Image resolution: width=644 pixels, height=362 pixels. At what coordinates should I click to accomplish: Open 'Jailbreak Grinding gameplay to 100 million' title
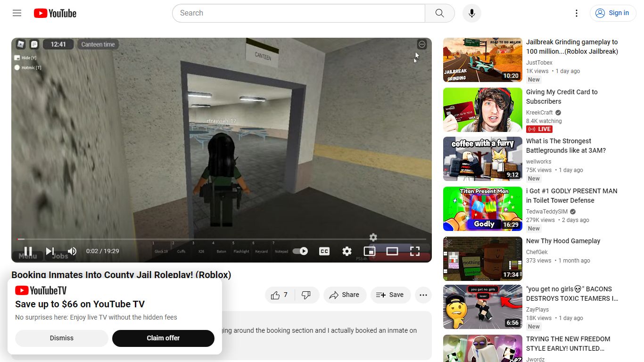(x=572, y=47)
